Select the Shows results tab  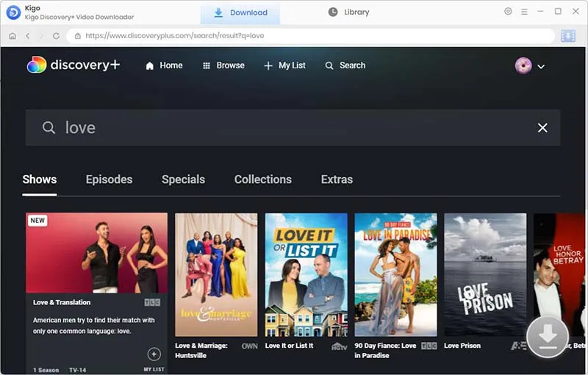40,179
